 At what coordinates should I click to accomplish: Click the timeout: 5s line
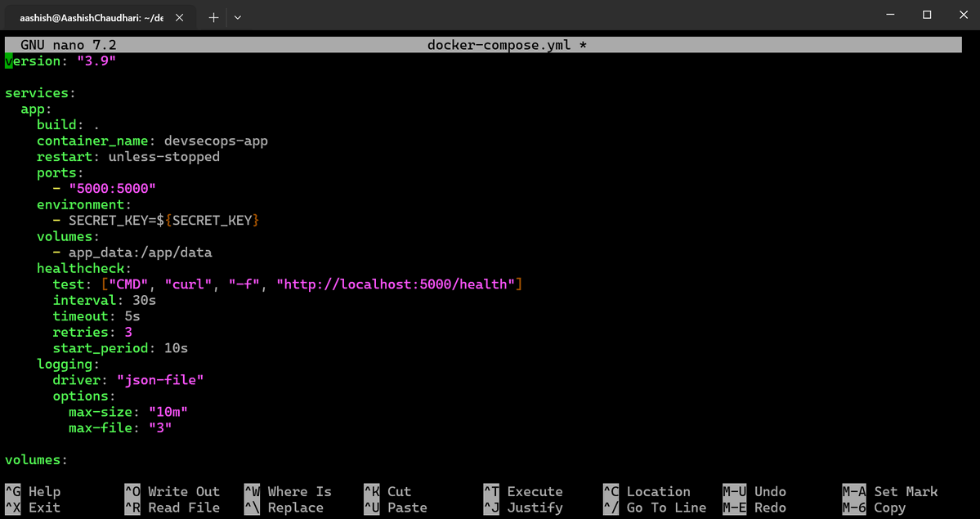pyautogui.click(x=96, y=316)
